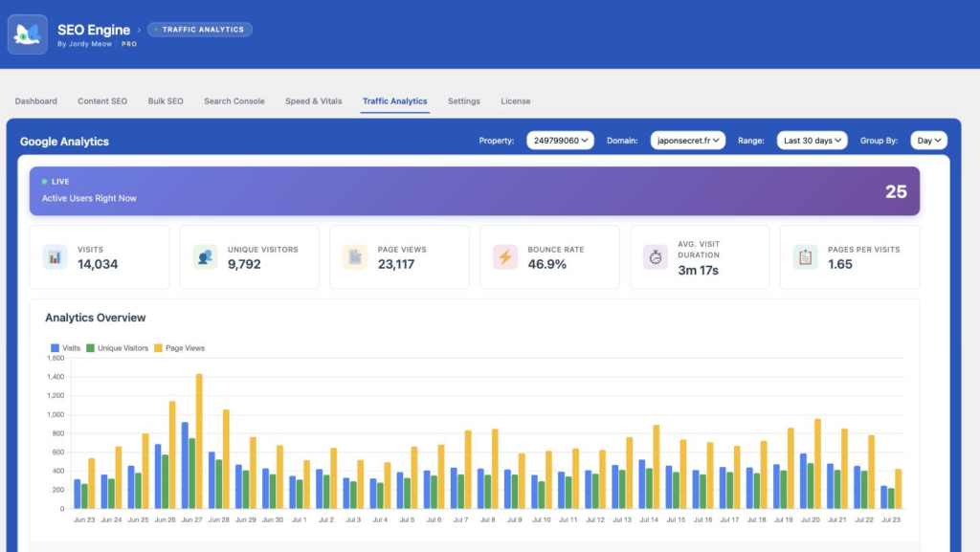This screenshot has height=552, width=980.
Task: Switch to the Dashboard tab
Action: pos(35,101)
